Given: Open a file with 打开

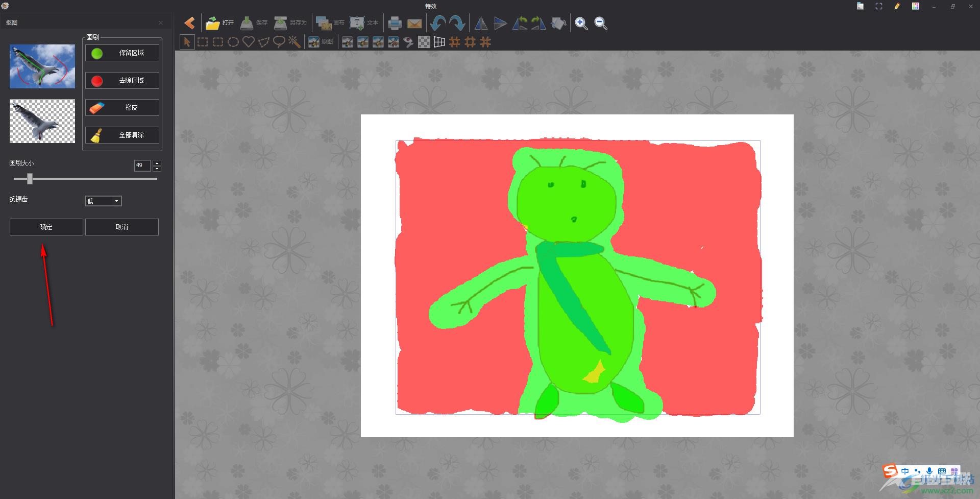Looking at the screenshot, I should point(219,23).
